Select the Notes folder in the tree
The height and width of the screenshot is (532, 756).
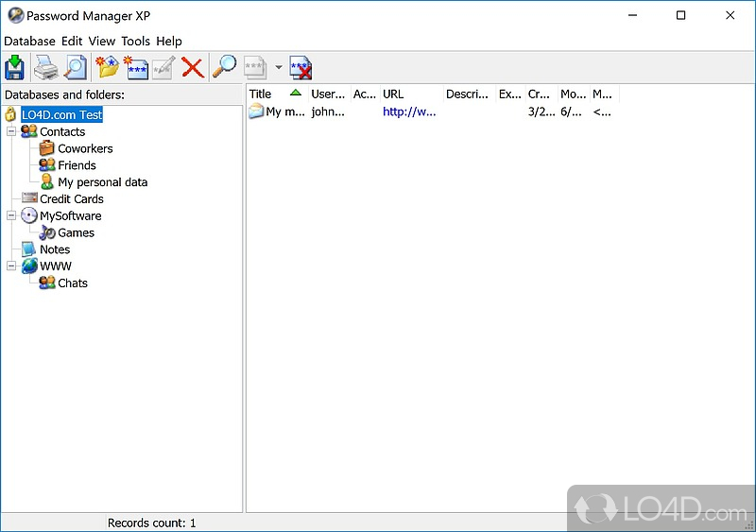(x=55, y=250)
